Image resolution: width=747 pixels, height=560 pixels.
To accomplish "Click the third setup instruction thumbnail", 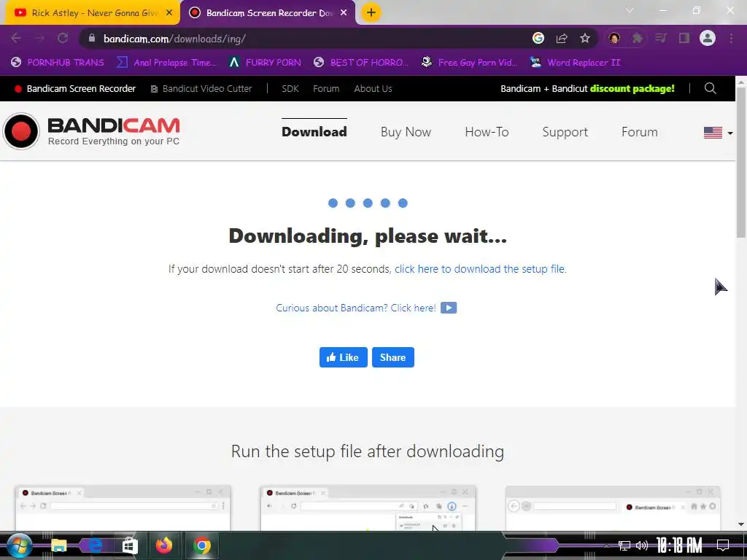I will click(613, 507).
